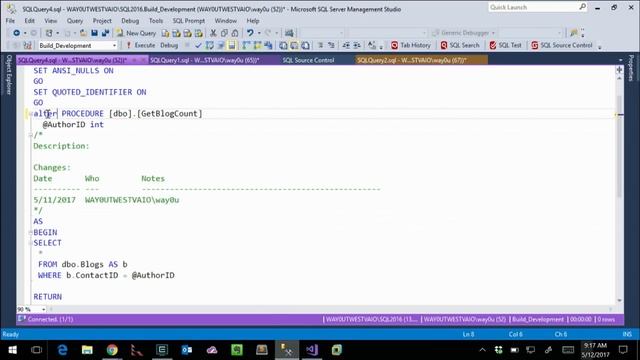Viewport: 640px width, 360px height.
Task: Open the Undo history dropdown arrow
Action: point(259,33)
